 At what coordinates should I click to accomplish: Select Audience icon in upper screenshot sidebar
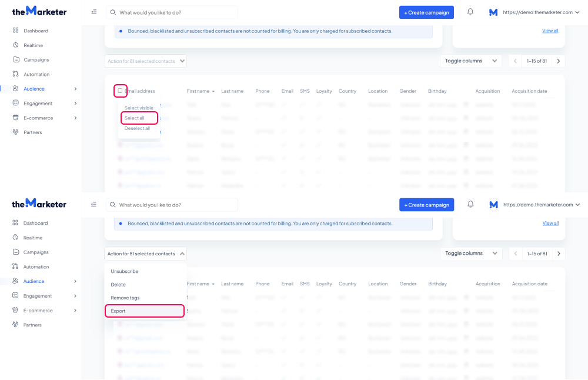15,88
